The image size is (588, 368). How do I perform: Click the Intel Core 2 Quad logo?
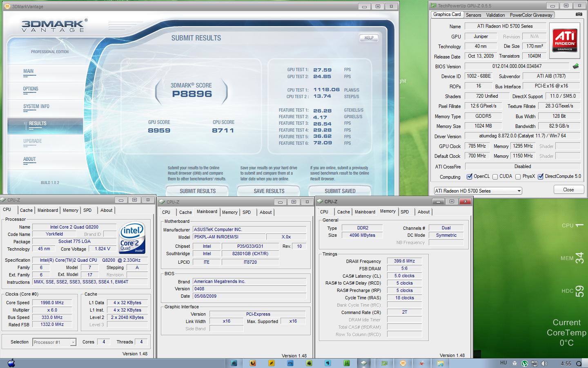click(x=132, y=238)
